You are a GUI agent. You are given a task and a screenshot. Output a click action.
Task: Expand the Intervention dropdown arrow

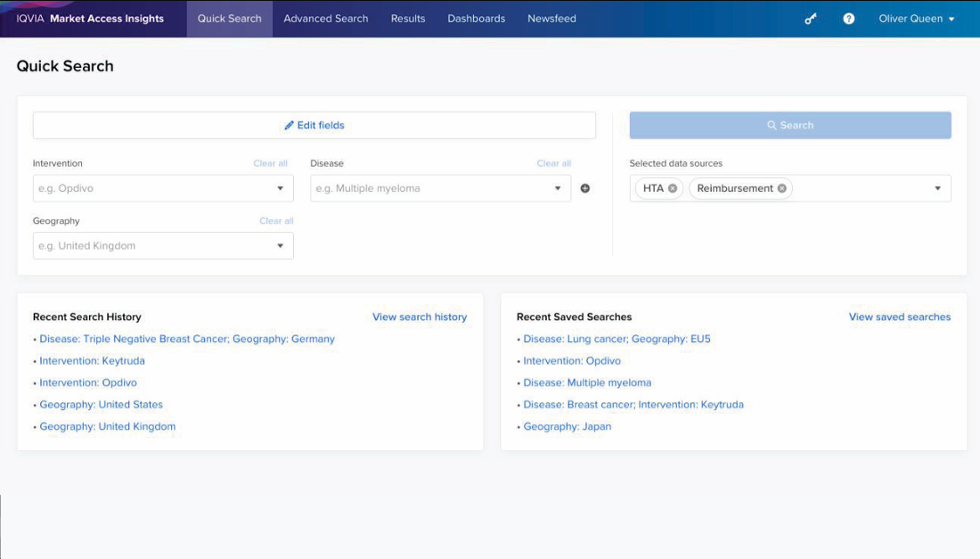pos(280,188)
